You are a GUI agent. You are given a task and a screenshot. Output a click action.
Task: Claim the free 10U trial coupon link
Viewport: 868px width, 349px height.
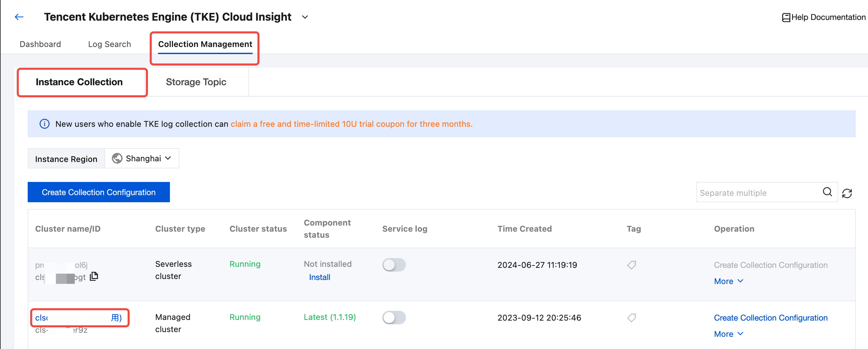coord(351,124)
